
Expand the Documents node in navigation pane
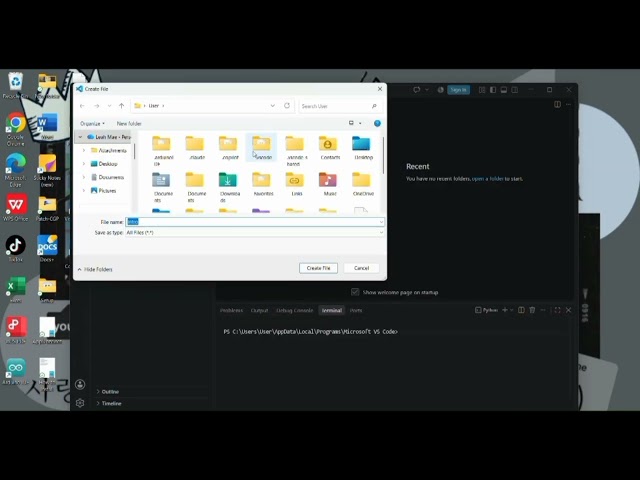click(84, 178)
